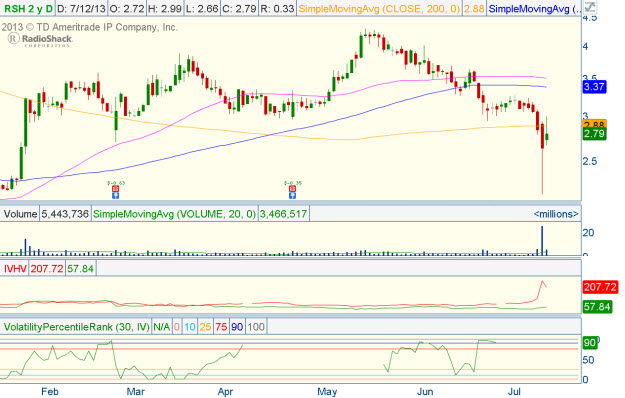Select the RSH 2 y D symbol label
Viewport: 625px width, 398px height.
28,8
